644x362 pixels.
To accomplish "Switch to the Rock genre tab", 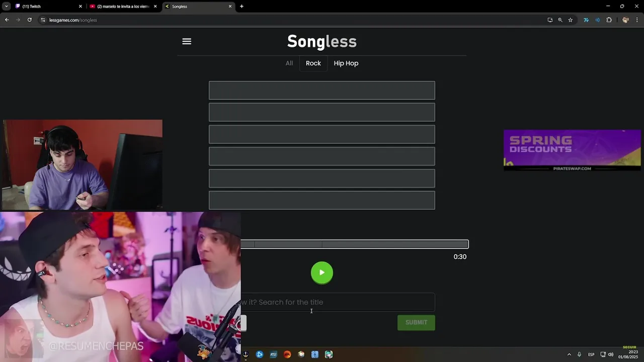I will point(313,63).
